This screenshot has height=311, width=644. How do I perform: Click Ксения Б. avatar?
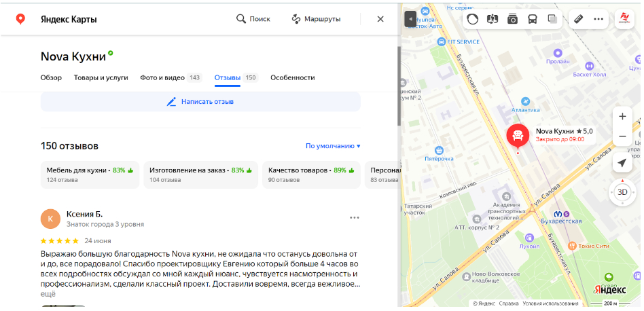[50, 219]
